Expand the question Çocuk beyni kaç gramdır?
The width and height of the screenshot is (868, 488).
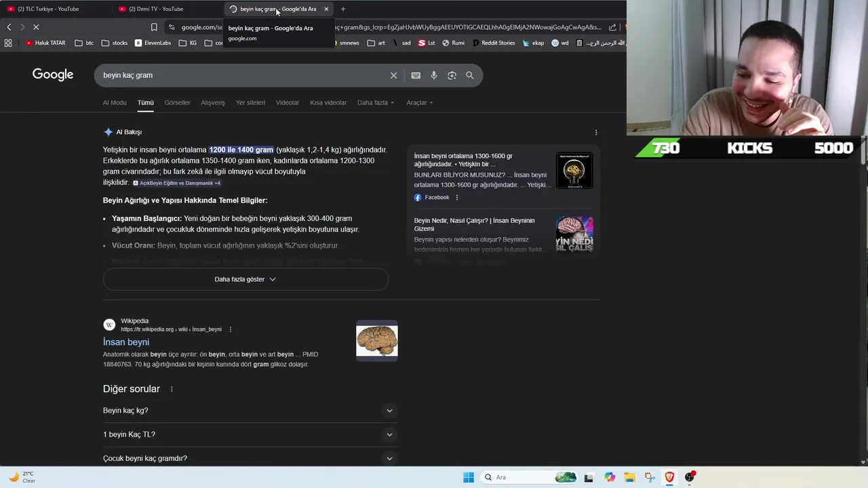point(250,459)
